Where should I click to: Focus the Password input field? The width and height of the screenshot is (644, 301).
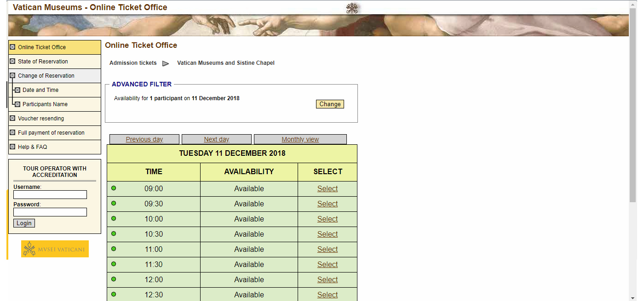(x=50, y=212)
